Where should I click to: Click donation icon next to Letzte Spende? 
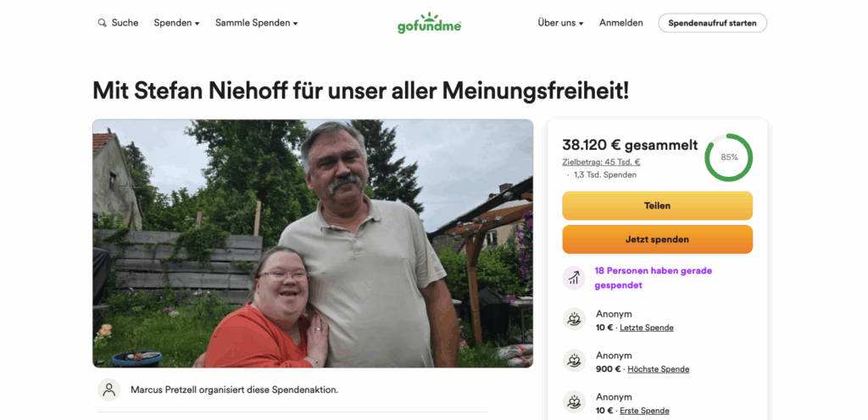574,319
